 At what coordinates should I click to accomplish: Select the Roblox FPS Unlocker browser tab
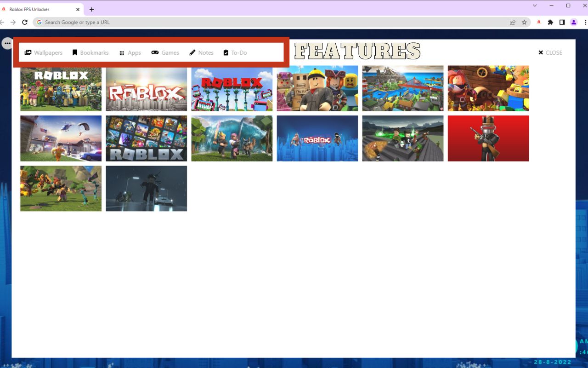41,9
